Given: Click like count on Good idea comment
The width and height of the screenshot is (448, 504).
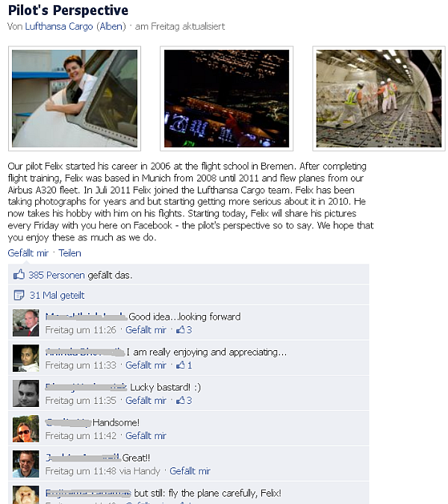Looking at the screenshot, I should pos(184,330).
